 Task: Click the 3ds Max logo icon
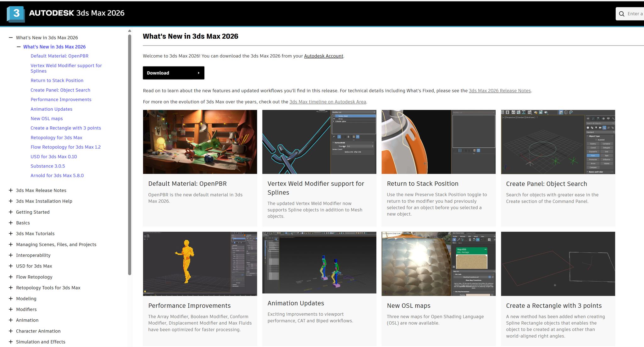[x=16, y=14]
